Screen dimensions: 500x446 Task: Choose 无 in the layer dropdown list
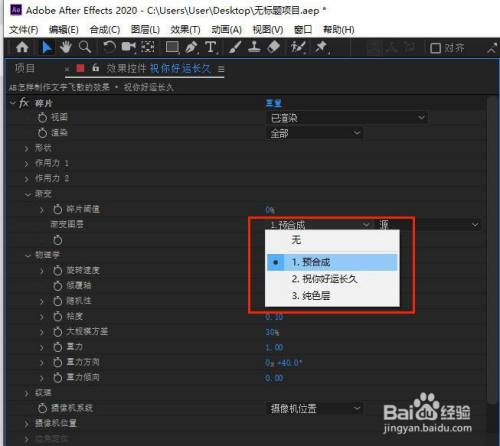tap(332, 240)
